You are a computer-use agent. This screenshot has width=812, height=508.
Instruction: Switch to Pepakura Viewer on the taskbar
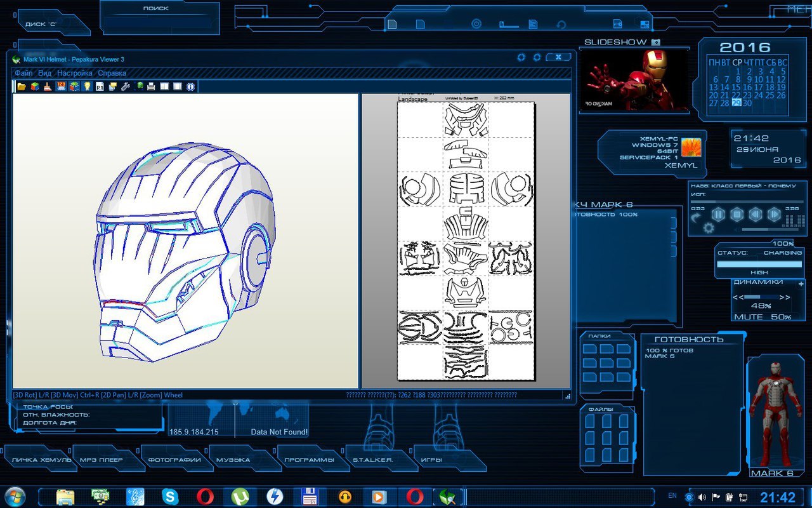[448, 497]
